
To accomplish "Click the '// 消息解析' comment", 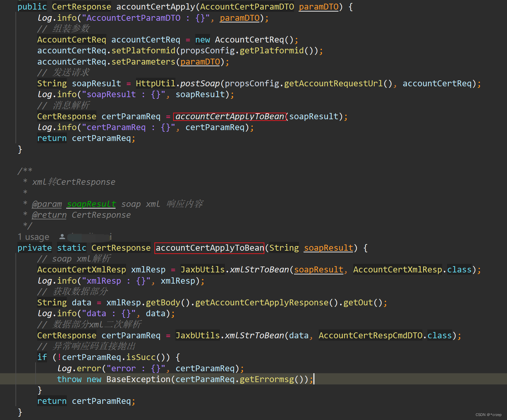I will tap(63, 105).
